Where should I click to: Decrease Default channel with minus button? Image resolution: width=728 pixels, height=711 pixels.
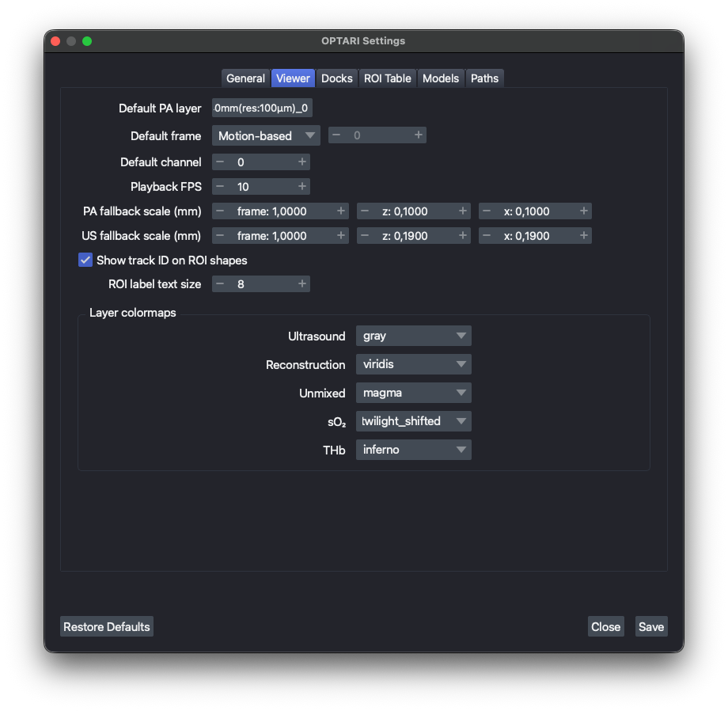point(220,162)
